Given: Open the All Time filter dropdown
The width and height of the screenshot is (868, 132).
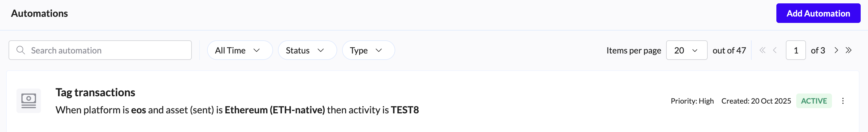Looking at the screenshot, I should click(239, 50).
